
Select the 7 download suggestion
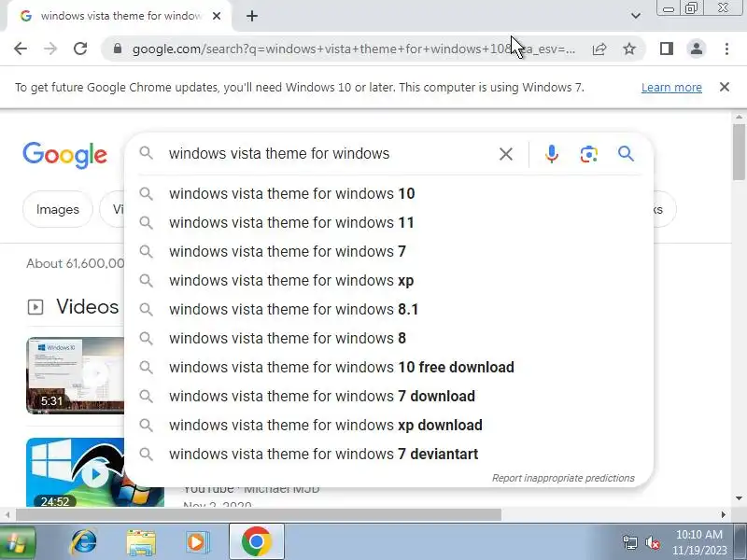pos(389,396)
